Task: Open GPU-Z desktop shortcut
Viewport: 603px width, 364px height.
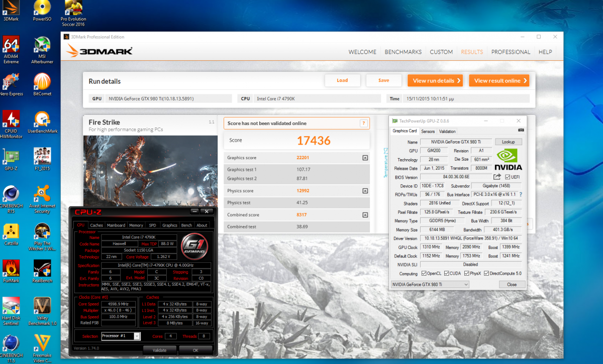Action: tap(11, 160)
